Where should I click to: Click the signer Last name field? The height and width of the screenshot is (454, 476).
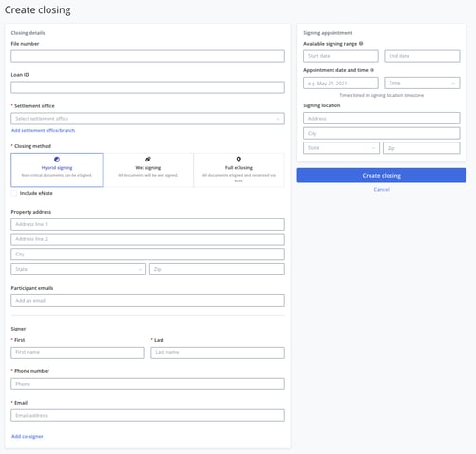tap(218, 352)
